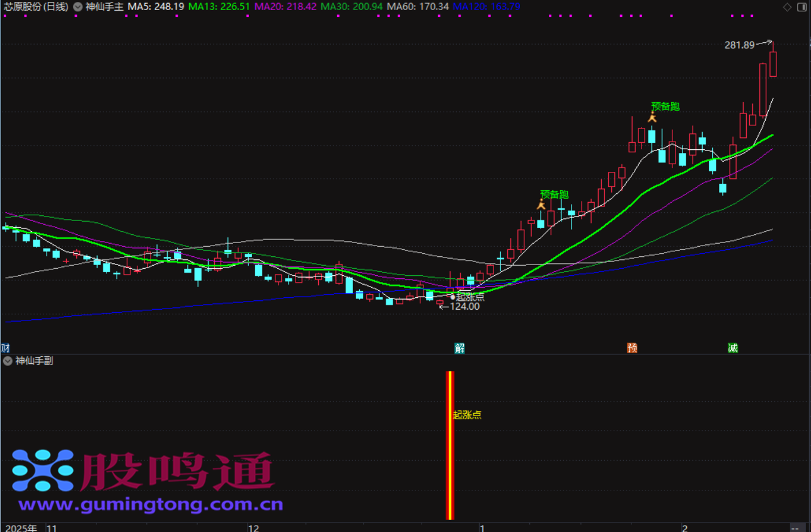Click the 2025年 label on the time axis
The image size is (811, 532).
click(21, 528)
